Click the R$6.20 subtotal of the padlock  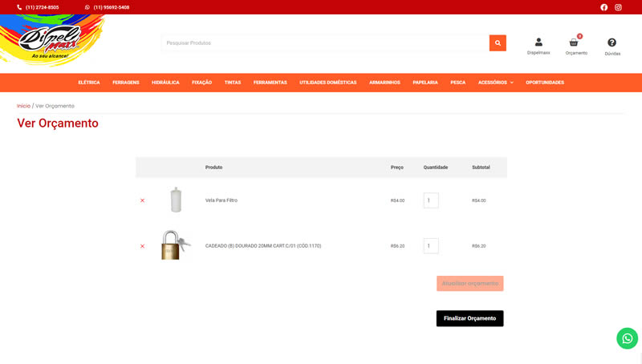coord(478,246)
